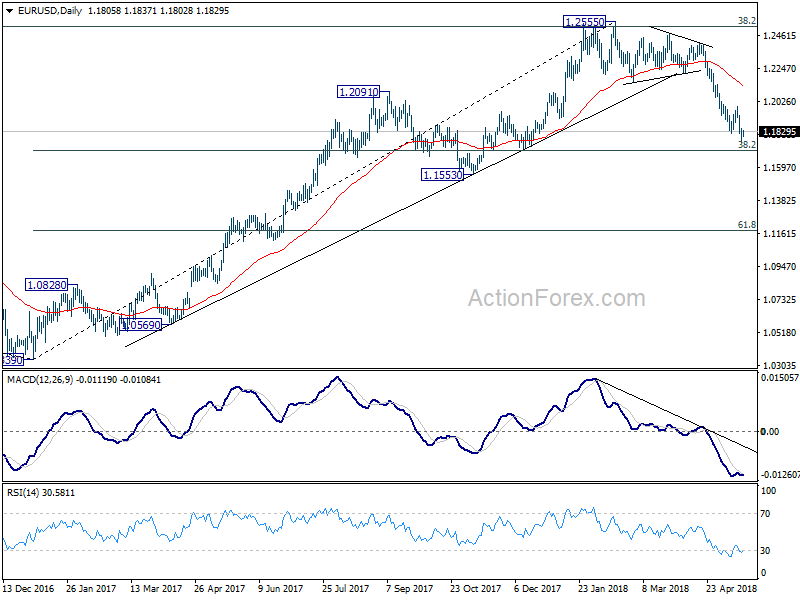Click the MACD(12,26,9) indicator label
Screen dimensions: 800x600
40,380
